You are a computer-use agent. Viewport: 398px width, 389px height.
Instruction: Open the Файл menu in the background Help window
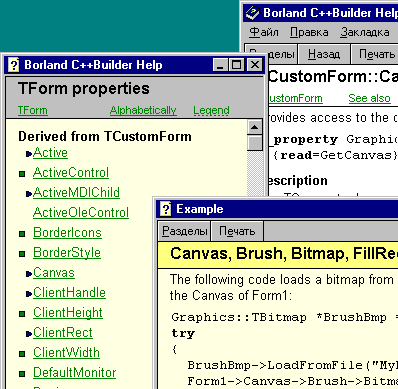(x=264, y=32)
